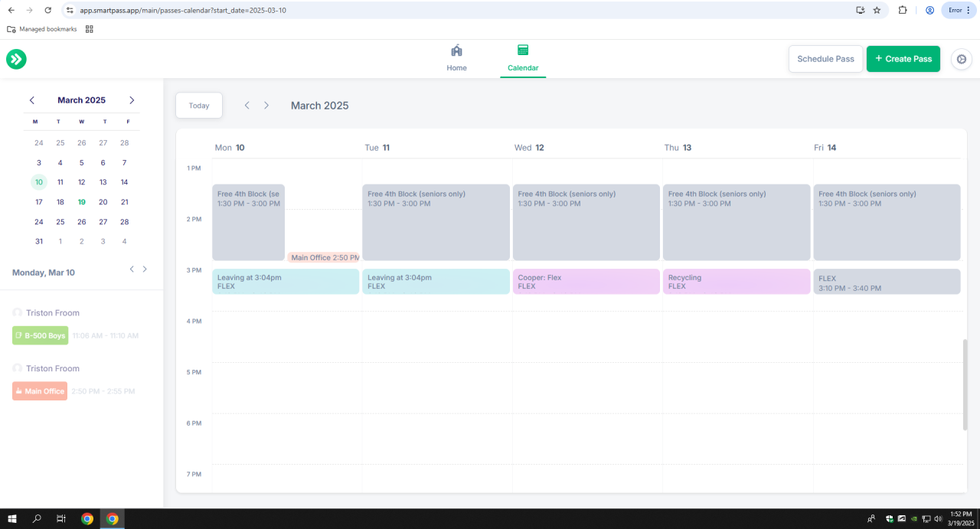The image size is (980, 529).
Task: Open the Calendar tab
Action: point(523,58)
